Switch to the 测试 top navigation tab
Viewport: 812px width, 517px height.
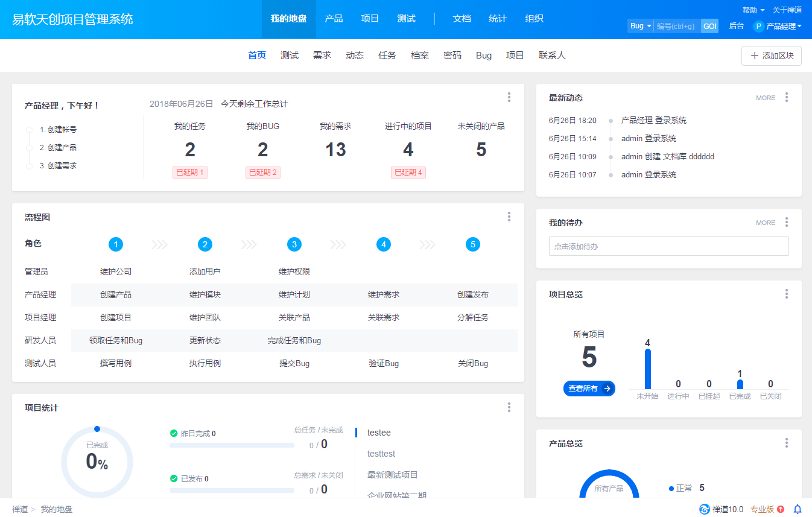coord(406,18)
